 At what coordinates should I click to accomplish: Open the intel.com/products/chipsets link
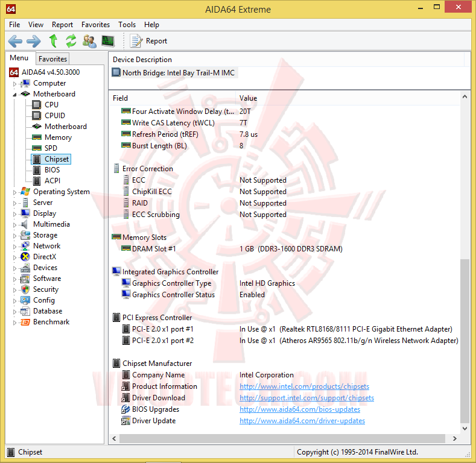304,386
